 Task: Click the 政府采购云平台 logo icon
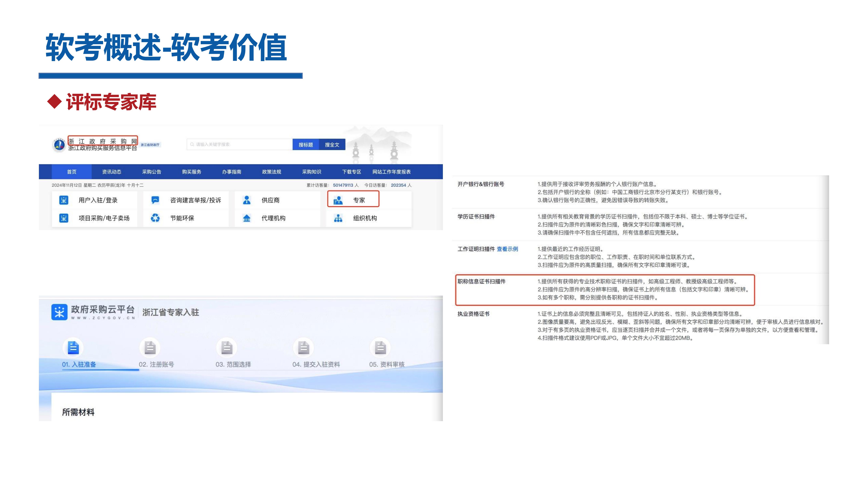coord(59,312)
